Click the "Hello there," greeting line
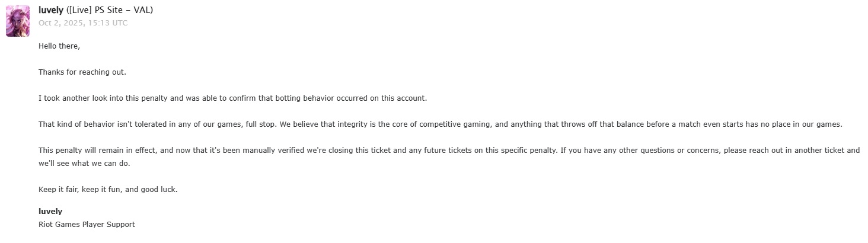868x243 pixels. tap(59, 46)
